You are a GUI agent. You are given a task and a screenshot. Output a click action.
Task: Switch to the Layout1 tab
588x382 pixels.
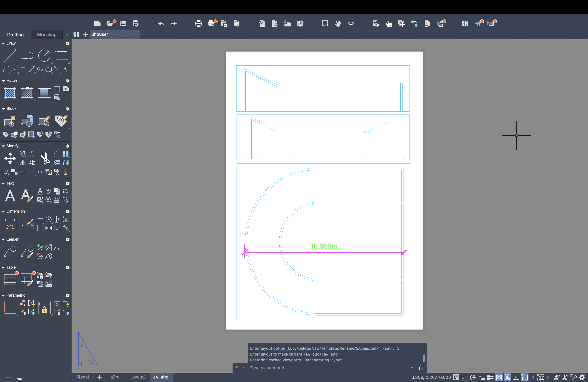click(x=138, y=377)
